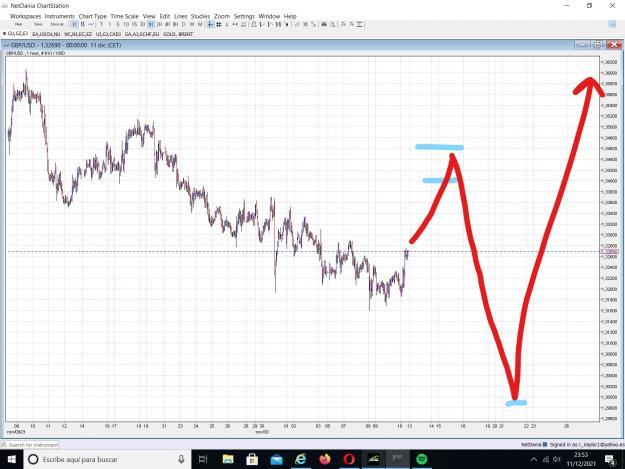Image resolution: width=625 pixels, height=469 pixels.
Task: Click the microphone icon in search box
Action: coord(181,459)
